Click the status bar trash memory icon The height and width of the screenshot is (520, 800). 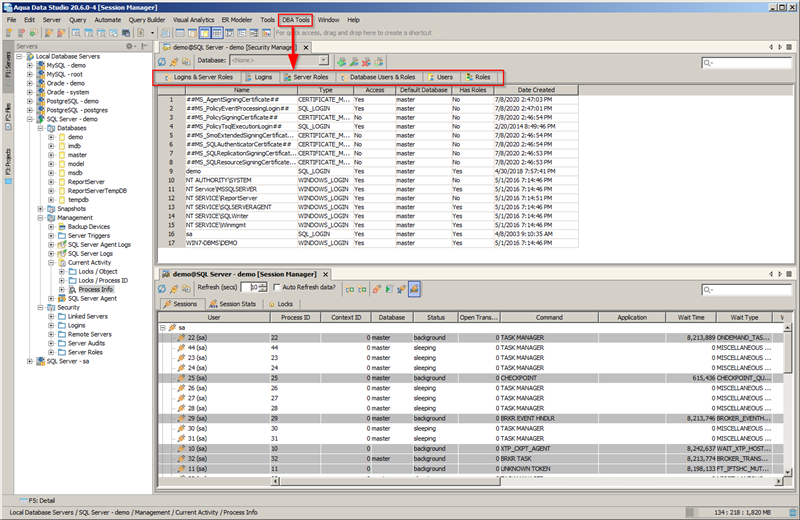click(x=792, y=512)
